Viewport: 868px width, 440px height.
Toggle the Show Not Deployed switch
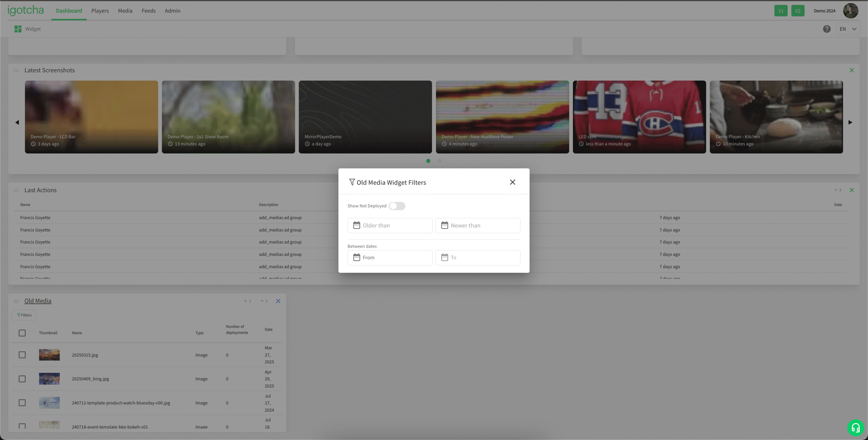coord(397,206)
